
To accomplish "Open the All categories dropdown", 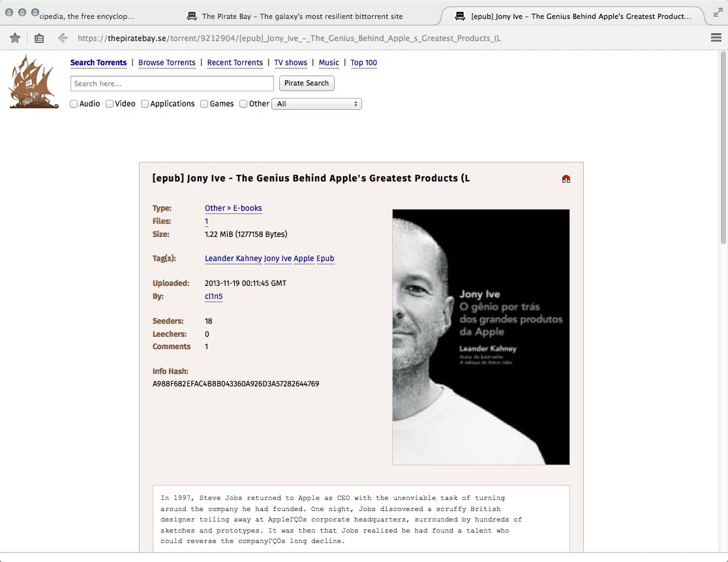I will (x=316, y=104).
